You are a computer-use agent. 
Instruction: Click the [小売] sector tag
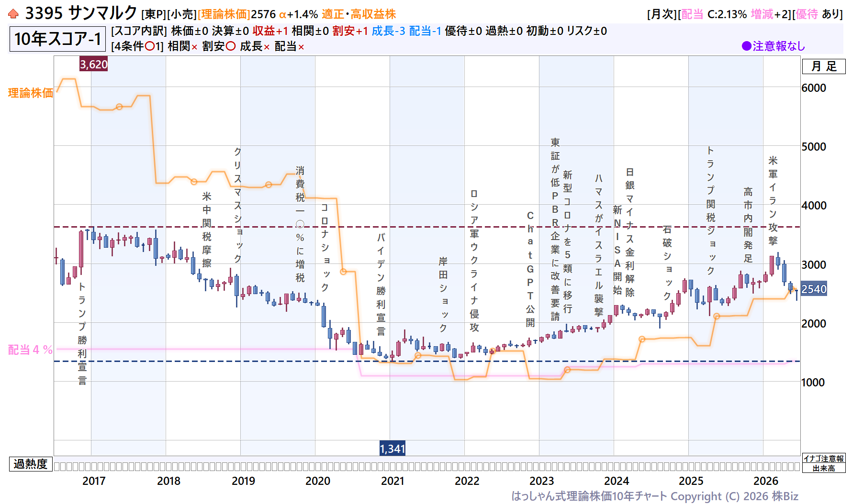(182, 14)
